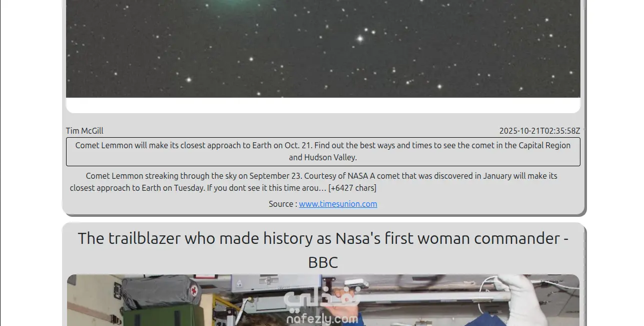Click author name Tim McGill

point(85,131)
